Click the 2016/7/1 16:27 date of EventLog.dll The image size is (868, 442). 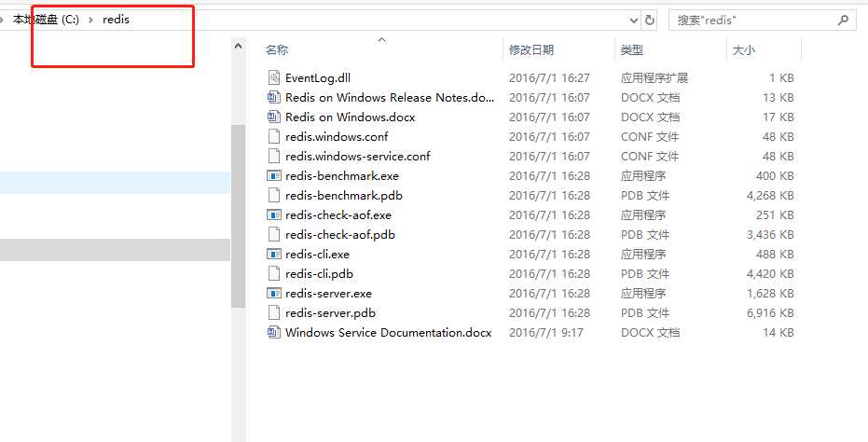point(550,78)
